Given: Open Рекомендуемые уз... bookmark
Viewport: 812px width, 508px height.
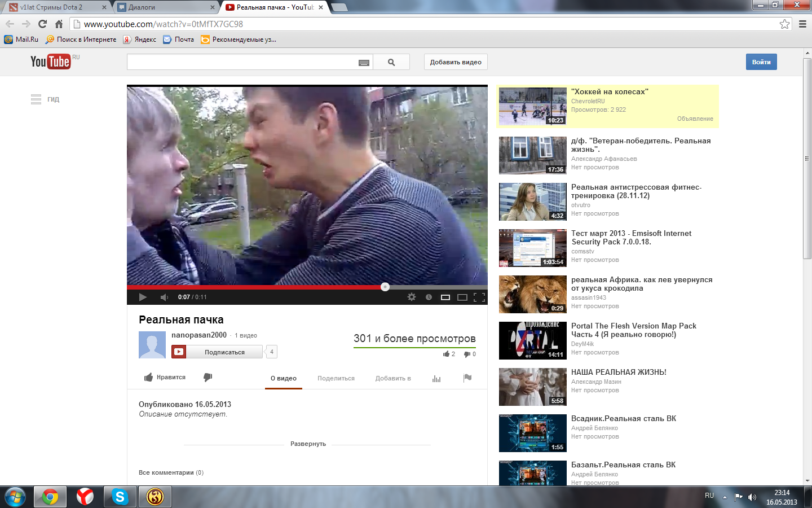Looking at the screenshot, I should (239, 40).
